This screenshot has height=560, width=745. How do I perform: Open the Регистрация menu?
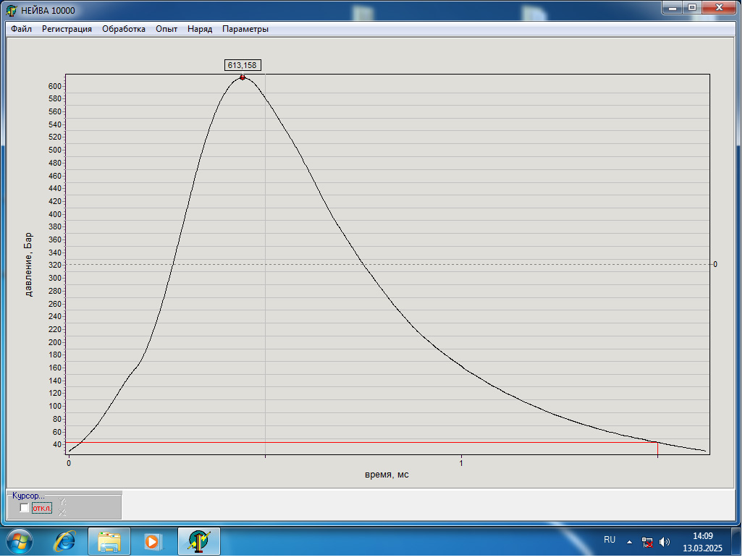click(67, 29)
